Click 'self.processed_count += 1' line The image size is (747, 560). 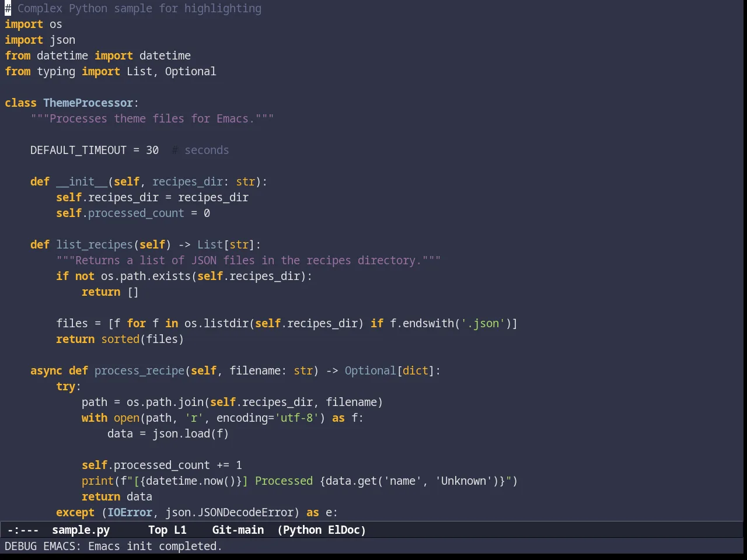click(162, 465)
